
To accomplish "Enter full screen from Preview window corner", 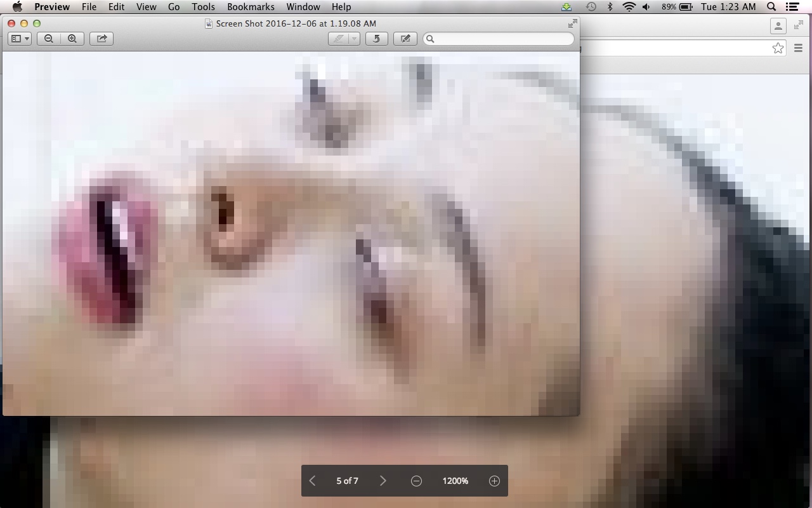I will pyautogui.click(x=573, y=23).
